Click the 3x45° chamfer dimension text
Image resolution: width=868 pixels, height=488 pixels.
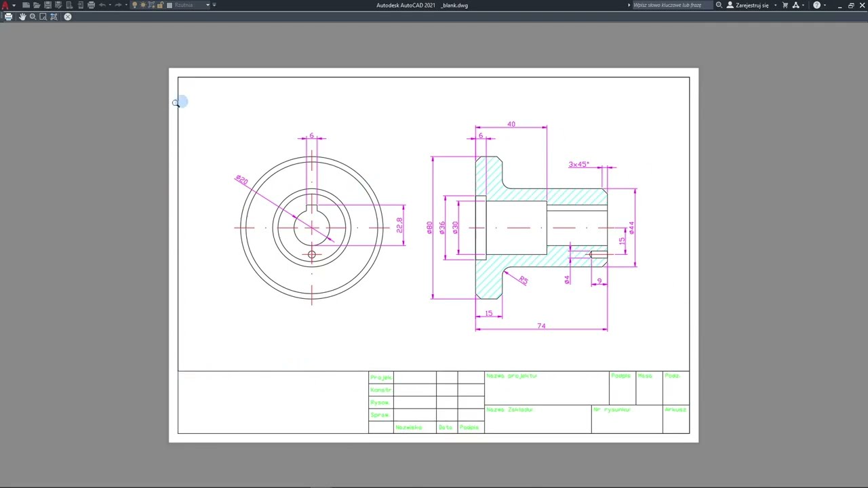(x=578, y=164)
